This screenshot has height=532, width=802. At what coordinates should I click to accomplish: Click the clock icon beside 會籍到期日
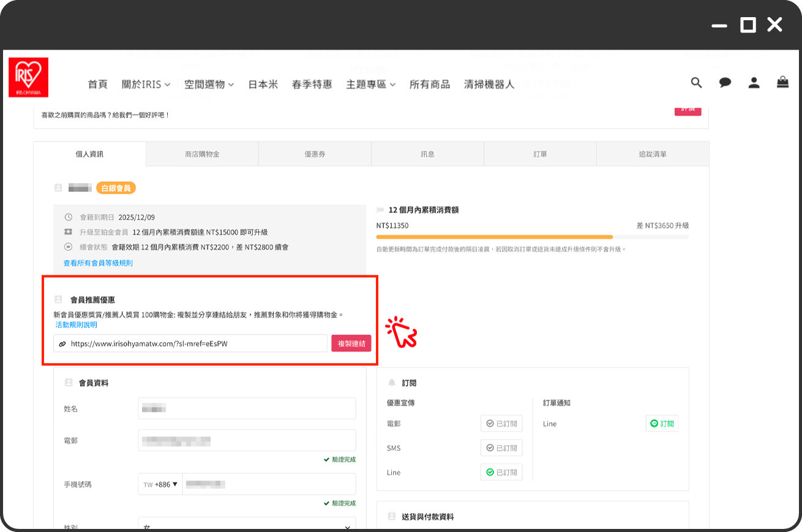pos(69,217)
